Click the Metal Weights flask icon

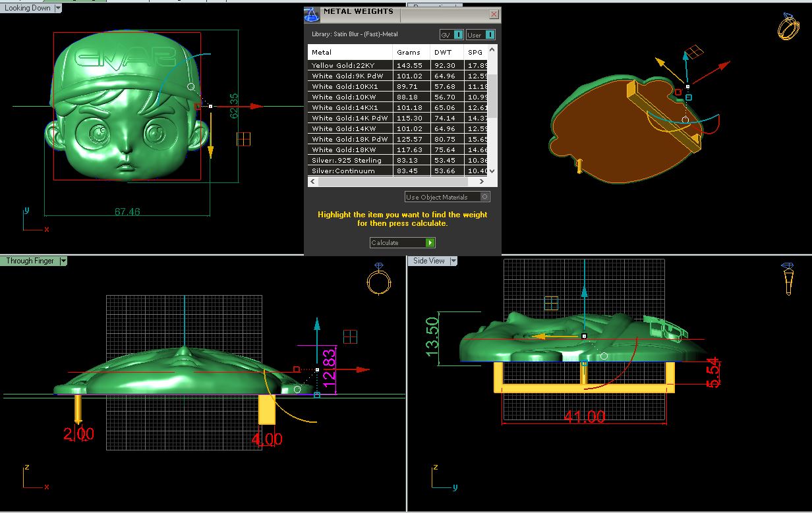313,14
